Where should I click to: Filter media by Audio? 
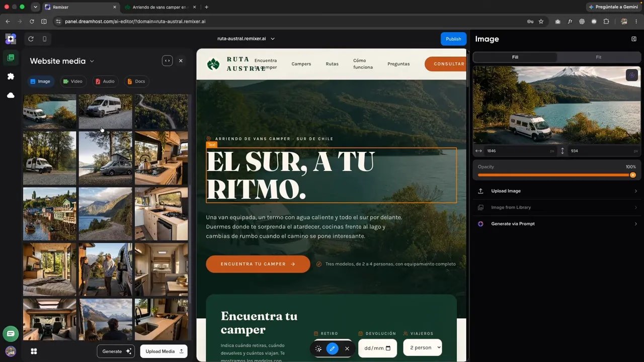[x=105, y=81]
